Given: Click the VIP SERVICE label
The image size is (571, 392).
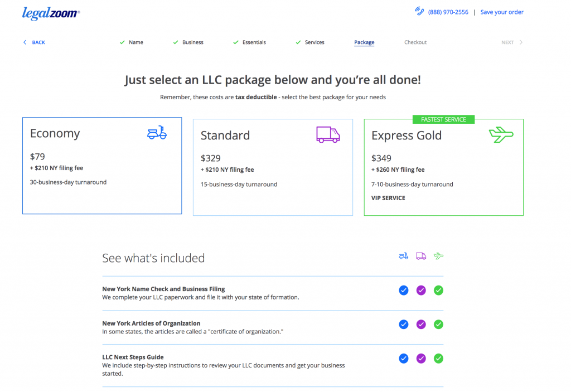Looking at the screenshot, I should (388, 198).
